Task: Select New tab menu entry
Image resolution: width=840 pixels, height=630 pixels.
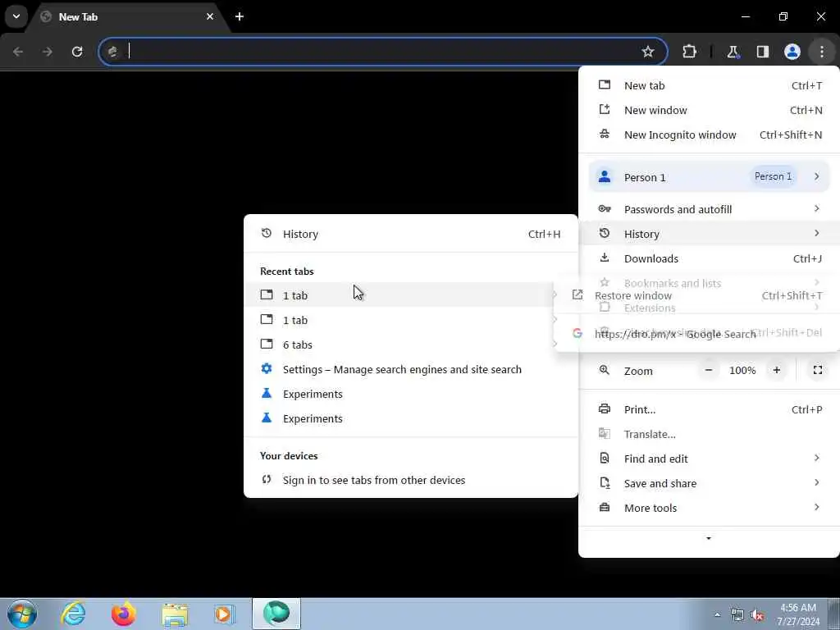Action: tap(709, 85)
